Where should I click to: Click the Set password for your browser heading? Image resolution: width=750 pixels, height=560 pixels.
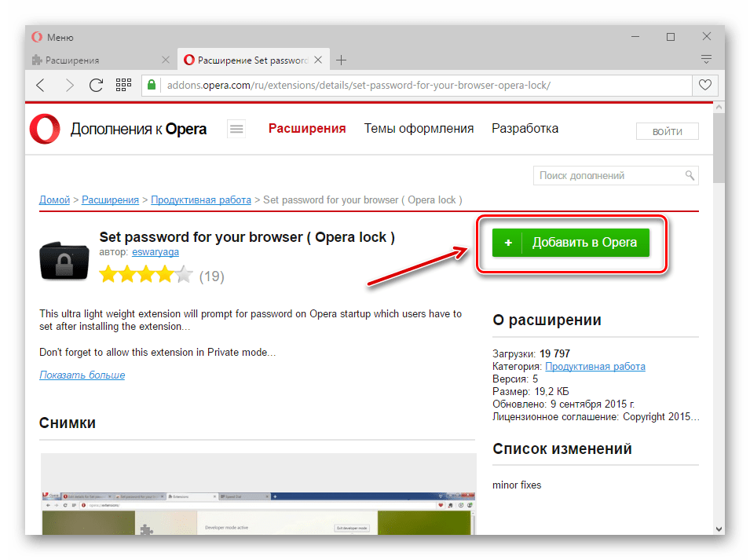click(247, 236)
